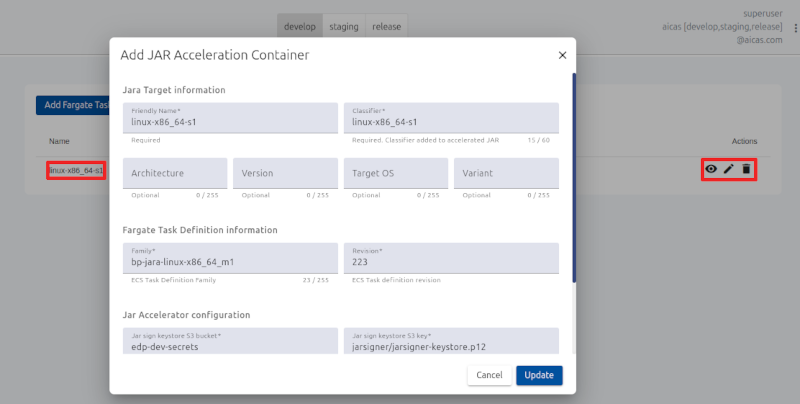800x404 pixels.
Task: Open the three-dot user menu
Action: (796, 28)
